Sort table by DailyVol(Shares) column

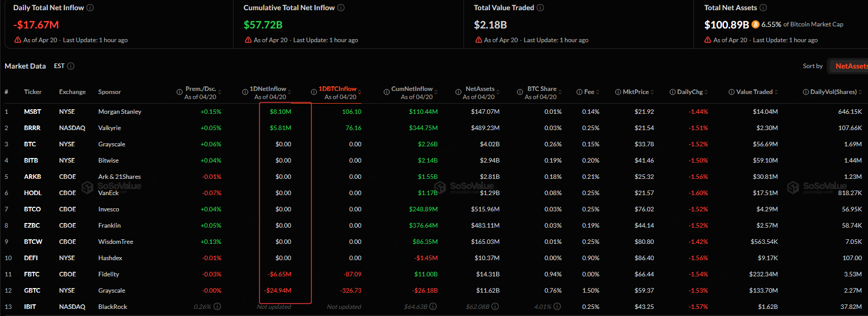coord(860,92)
